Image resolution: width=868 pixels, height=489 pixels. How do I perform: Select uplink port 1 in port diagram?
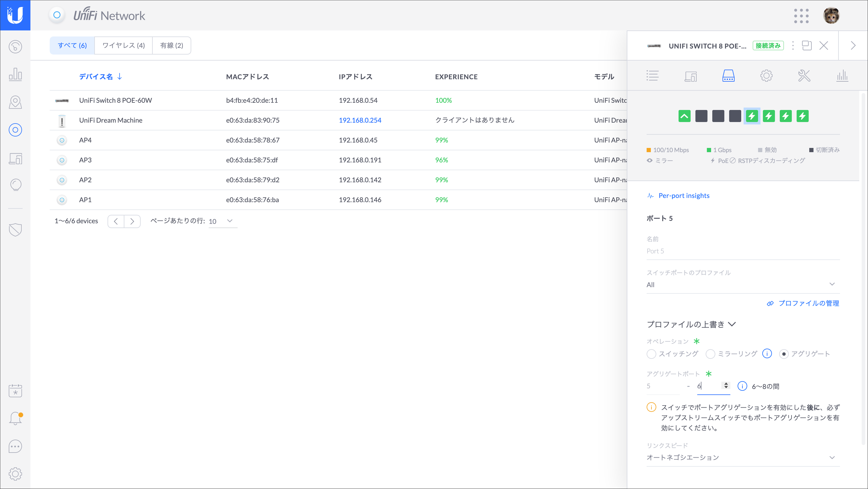pyautogui.click(x=684, y=116)
